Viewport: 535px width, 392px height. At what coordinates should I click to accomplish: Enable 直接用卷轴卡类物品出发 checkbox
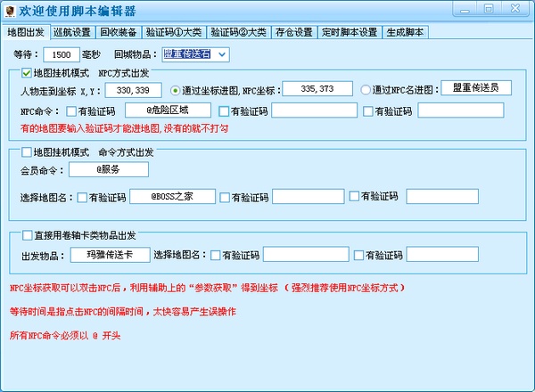[28, 235]
